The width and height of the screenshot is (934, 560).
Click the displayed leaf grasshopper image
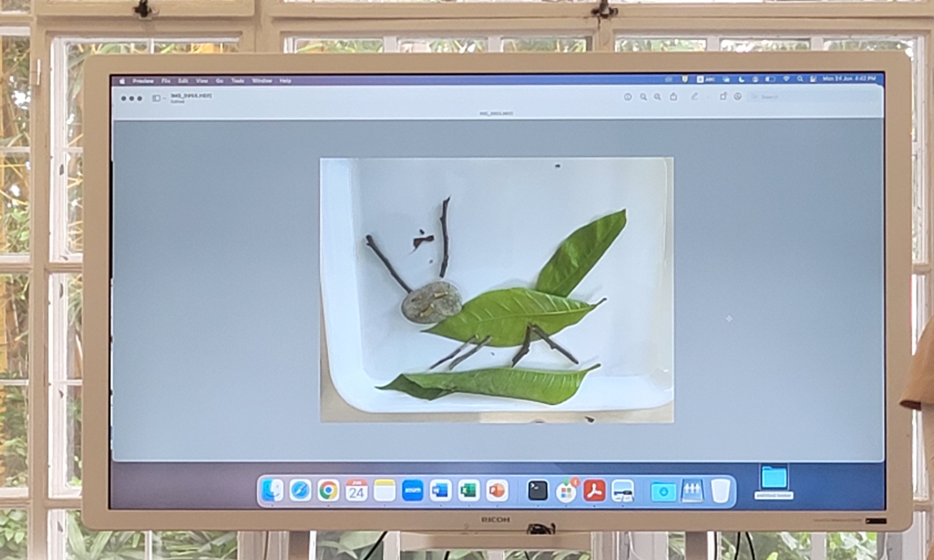point(496,290)
